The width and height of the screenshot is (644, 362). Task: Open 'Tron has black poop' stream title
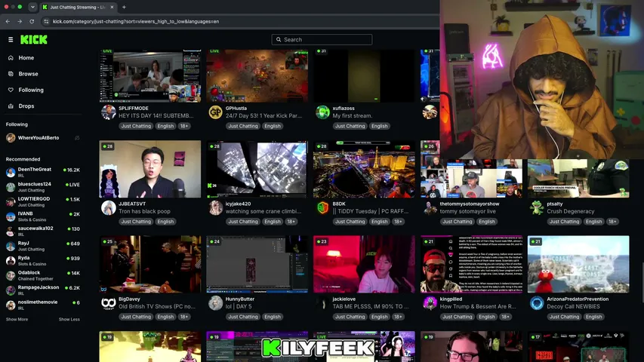click(144, 211)
